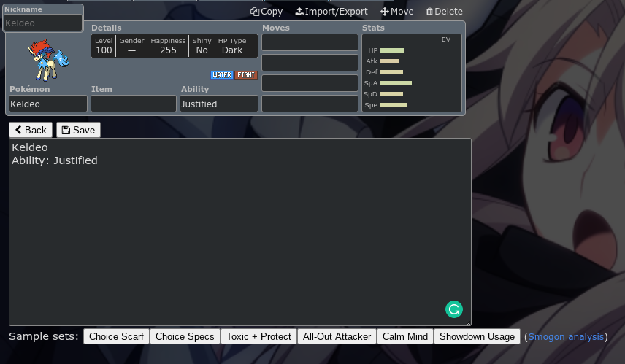The height and width of the screenshot is (364, 625).
Task: Open the HP Type Dark detail
Action: [x=232, y=46]
